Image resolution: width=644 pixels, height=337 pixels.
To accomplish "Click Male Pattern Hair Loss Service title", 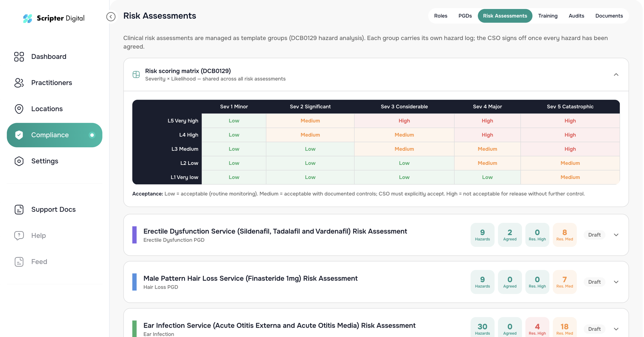I will coord(251,278).
